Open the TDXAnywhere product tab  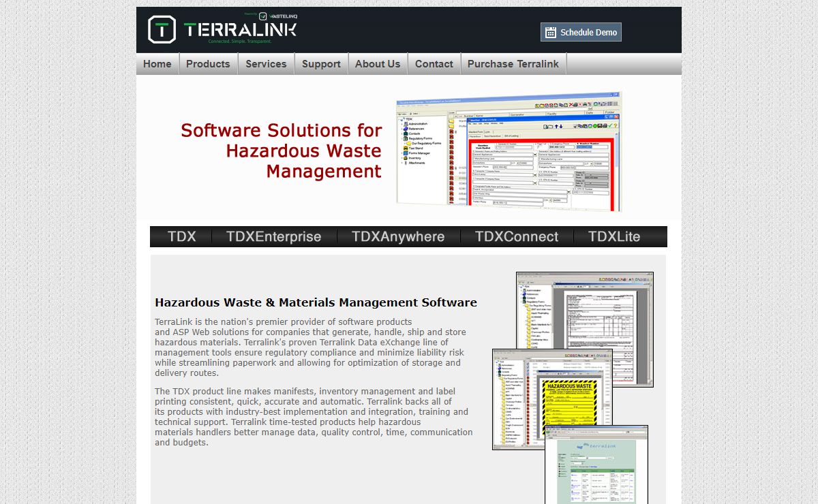coord(398,236)
